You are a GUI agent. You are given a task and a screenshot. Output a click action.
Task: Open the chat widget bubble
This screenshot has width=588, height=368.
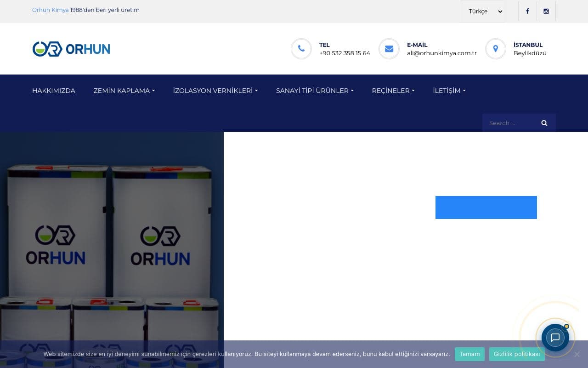[x=555, y=338]
